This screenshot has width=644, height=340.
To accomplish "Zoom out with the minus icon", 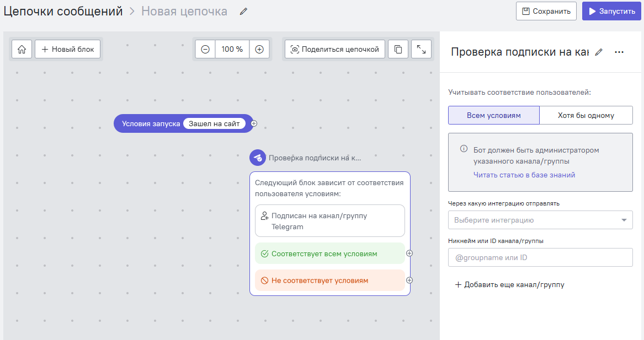I will (205, 49).
